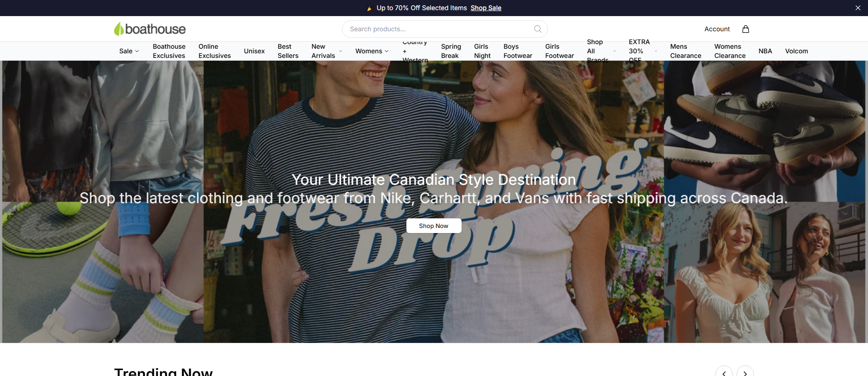Follow the Shop Sale link
Viewport: 868px width, 376px height.
486,8
